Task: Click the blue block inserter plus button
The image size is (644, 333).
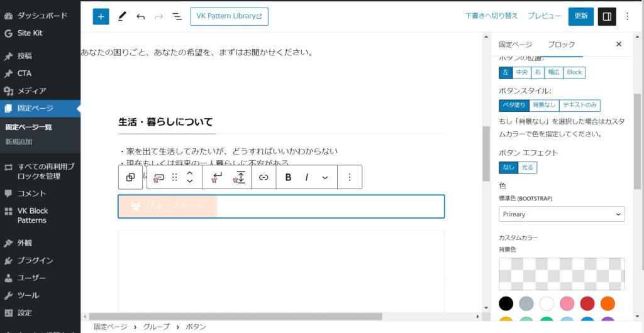Action: click(x=101, y=16)
